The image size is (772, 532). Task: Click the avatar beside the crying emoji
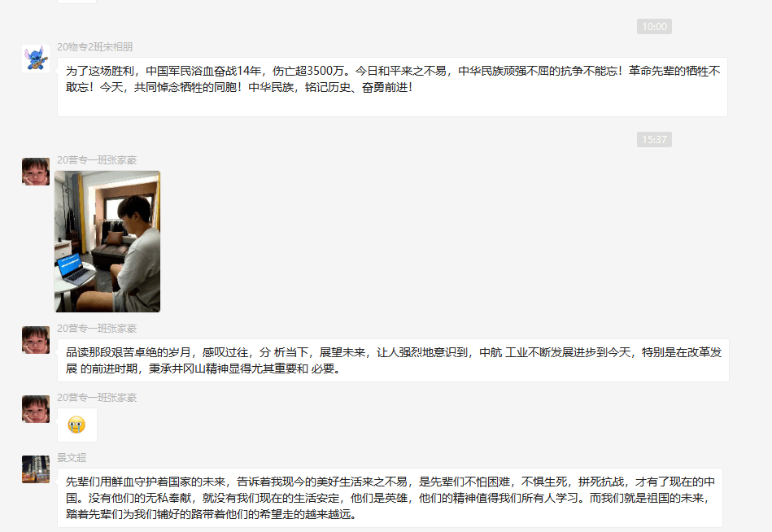36,409
